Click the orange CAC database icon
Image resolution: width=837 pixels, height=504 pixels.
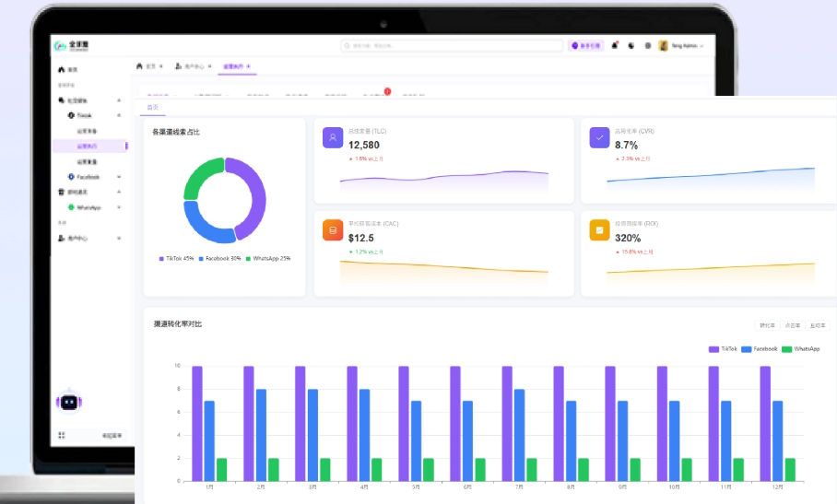pos(332,230)
